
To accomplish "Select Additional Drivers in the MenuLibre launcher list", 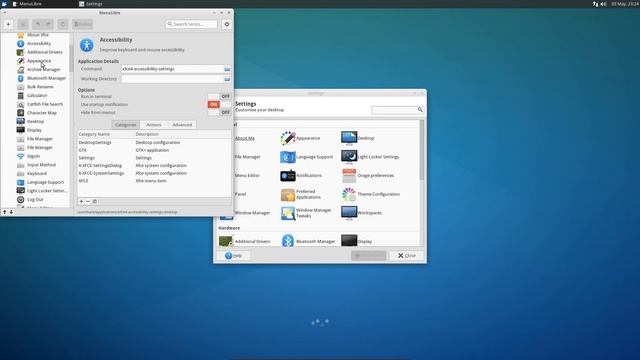I will [x=44, y=52].
